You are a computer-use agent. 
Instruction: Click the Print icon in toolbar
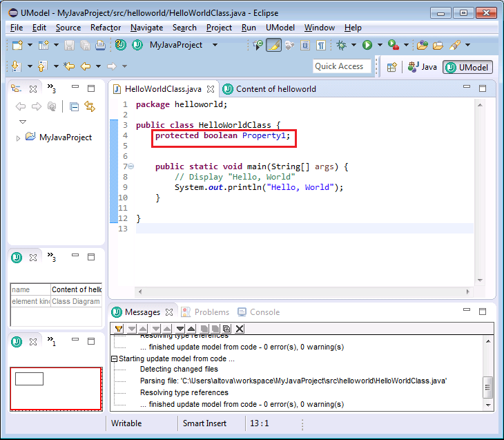click(x=100, y=45)
